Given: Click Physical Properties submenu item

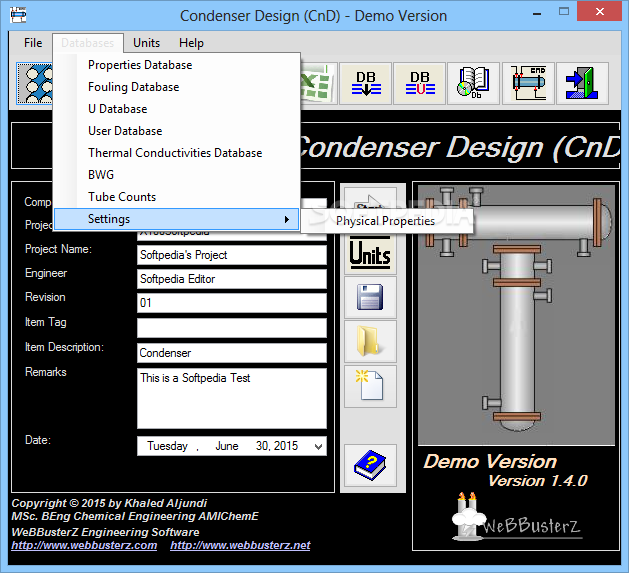Looking at the screenshot, I should pos(387,221).
